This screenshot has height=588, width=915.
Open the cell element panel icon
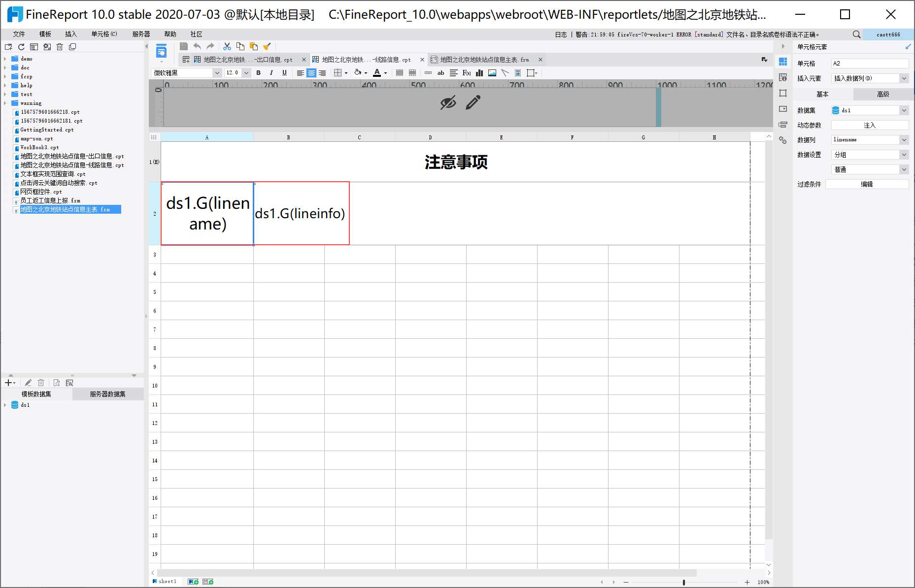click(x=783, y=62)
